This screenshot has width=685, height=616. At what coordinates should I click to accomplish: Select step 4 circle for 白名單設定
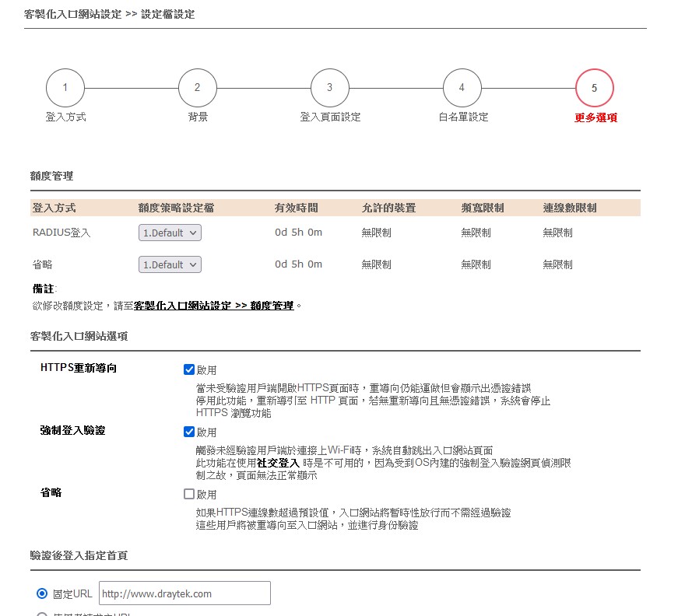pyautogui.click(x=462, y=87)
